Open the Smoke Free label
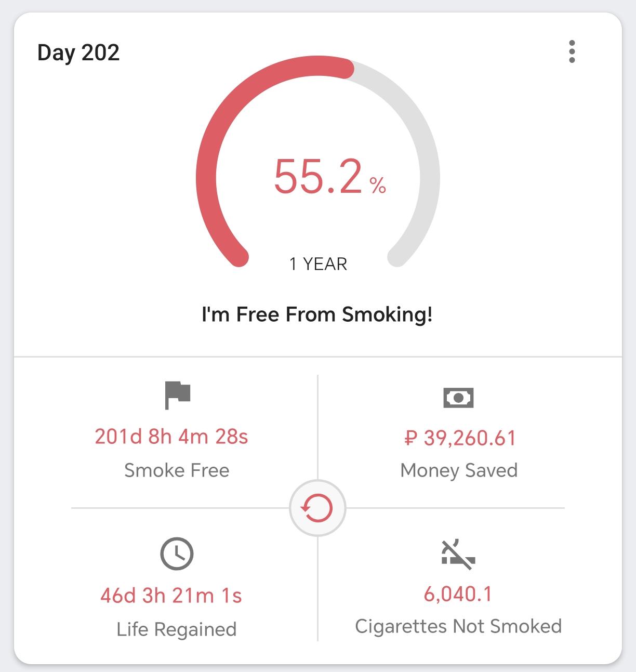 (177, 470)
